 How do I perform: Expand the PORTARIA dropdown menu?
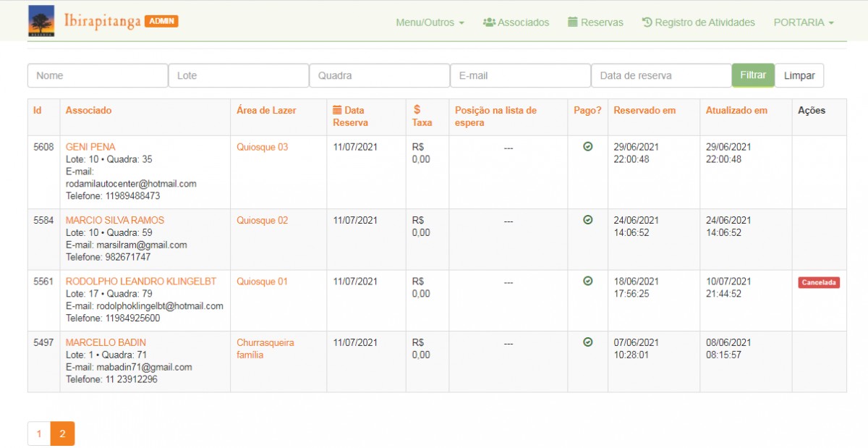click(803, 22)
